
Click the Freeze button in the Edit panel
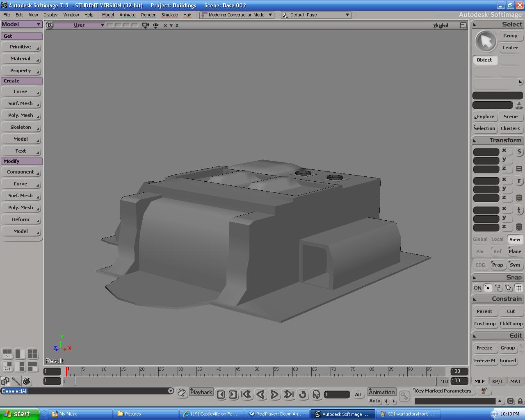pyautogui.click(x=485, y=348)
